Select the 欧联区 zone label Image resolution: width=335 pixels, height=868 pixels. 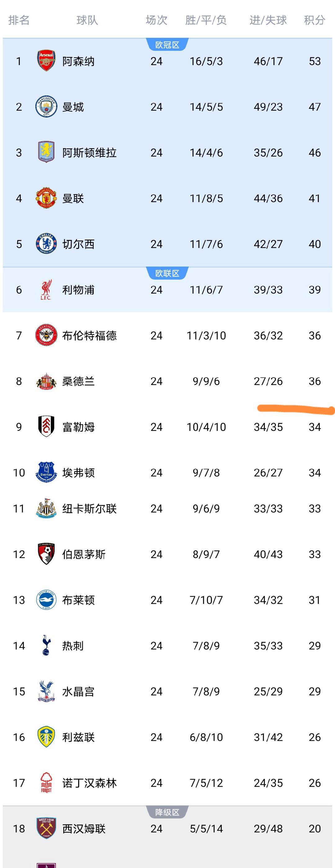coord(167,273)
